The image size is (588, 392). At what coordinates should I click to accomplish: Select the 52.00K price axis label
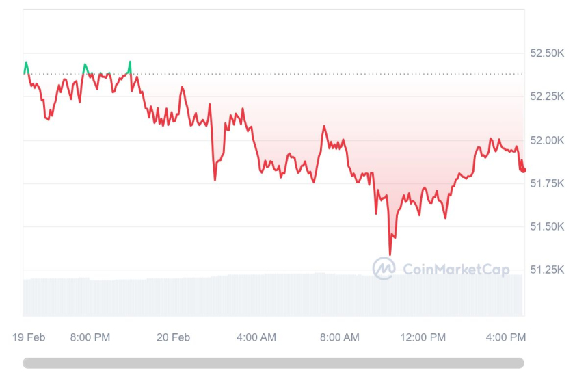(547, 140)
